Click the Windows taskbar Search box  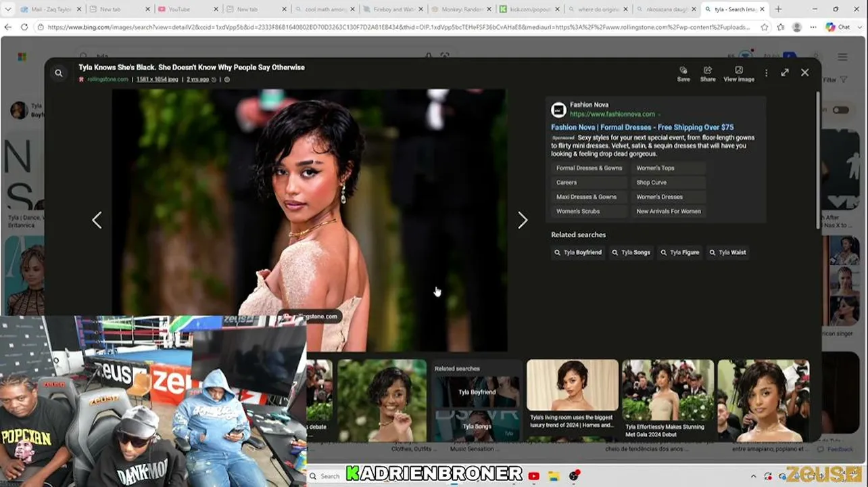327,476
